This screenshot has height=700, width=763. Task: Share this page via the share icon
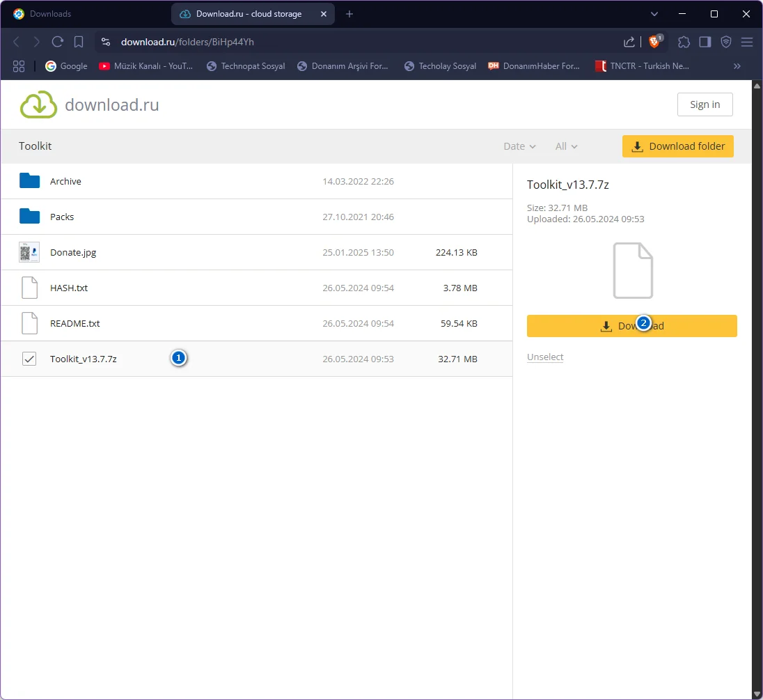tap(629, 42)
